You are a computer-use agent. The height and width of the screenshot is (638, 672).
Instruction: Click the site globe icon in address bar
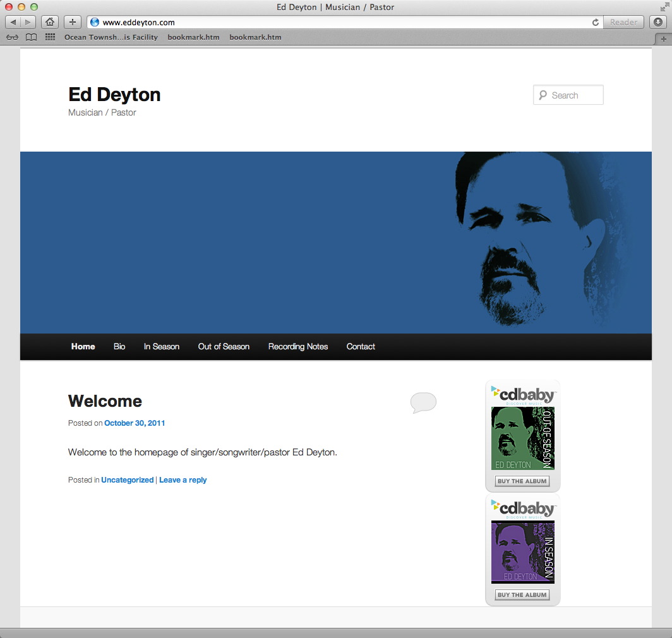tap(95, 22)
